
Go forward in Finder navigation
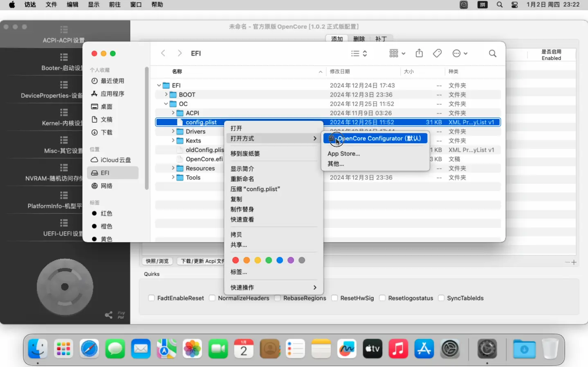point(180,53)
